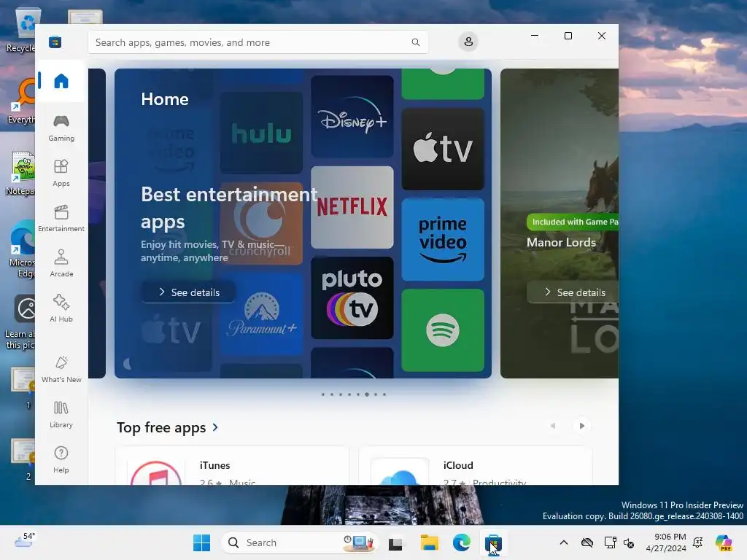Select the Notepad++ desktop shortcut

pyautogui.click(x=20, y=174)
